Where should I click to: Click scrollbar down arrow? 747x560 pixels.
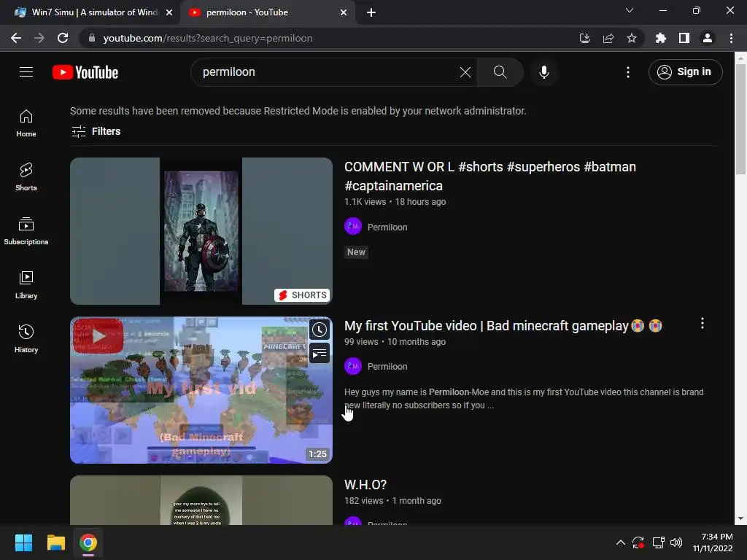(x=740, y=518)
